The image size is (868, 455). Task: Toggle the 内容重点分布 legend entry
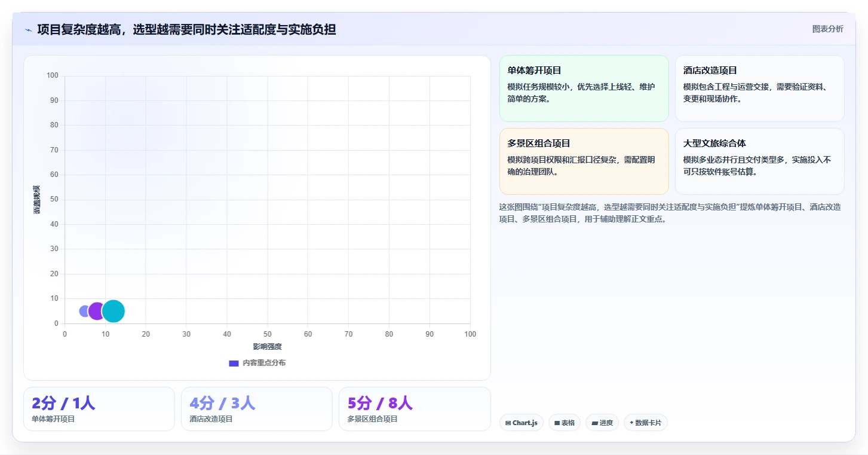click(257, 363)
